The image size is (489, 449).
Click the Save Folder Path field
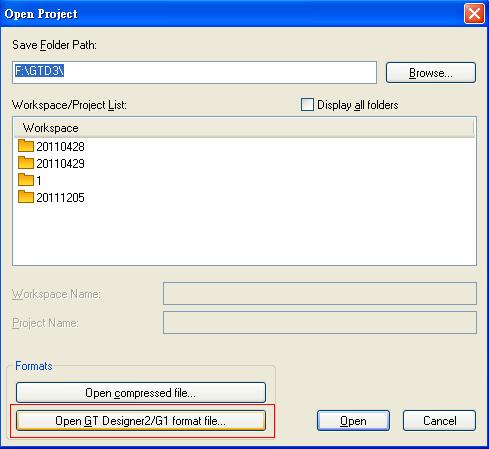tap(194, 72)
